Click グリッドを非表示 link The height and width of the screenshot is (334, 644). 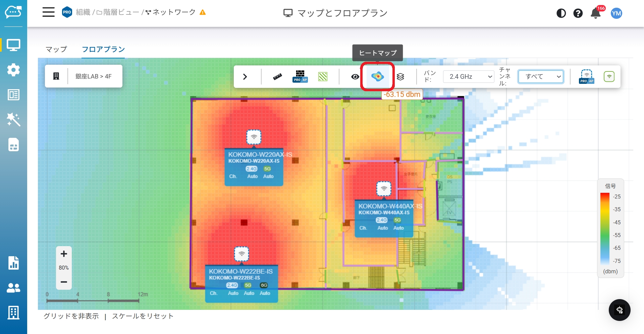(71, 316)
